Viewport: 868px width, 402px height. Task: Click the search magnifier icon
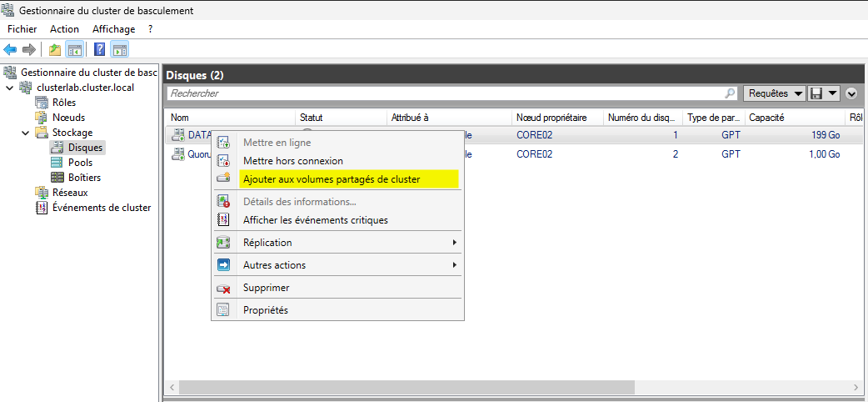[x=730, y=93]
